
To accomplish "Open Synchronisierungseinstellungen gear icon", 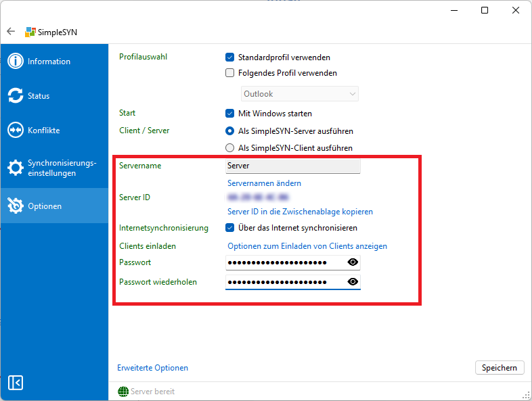I will (x=16, y=168).
